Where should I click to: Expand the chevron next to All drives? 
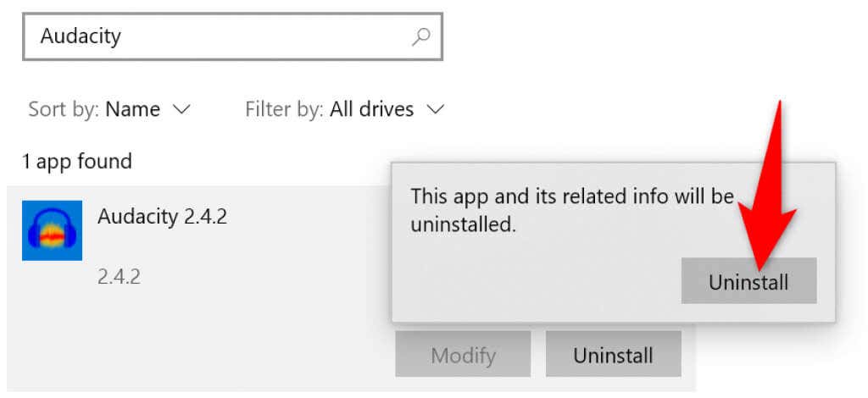(x=436, y=109)
